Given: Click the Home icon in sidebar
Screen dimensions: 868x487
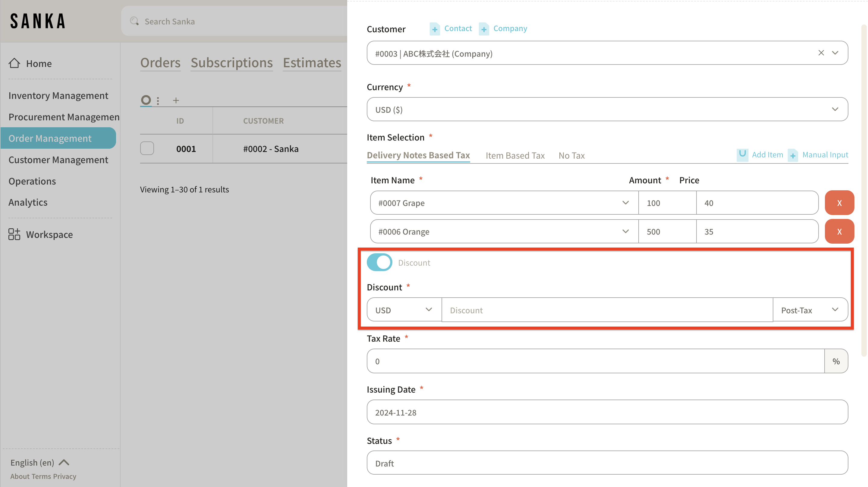Looking at the screenshot, I should [14, 63].
